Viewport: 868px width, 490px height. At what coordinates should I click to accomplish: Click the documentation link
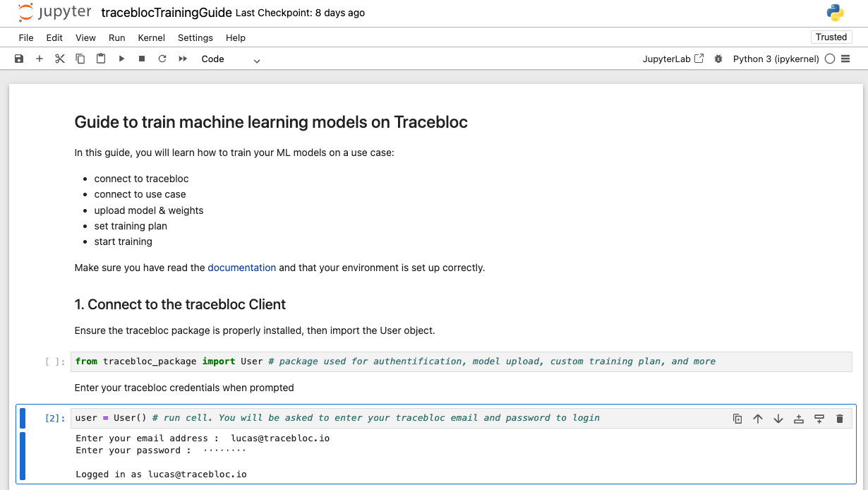(241, 268)
